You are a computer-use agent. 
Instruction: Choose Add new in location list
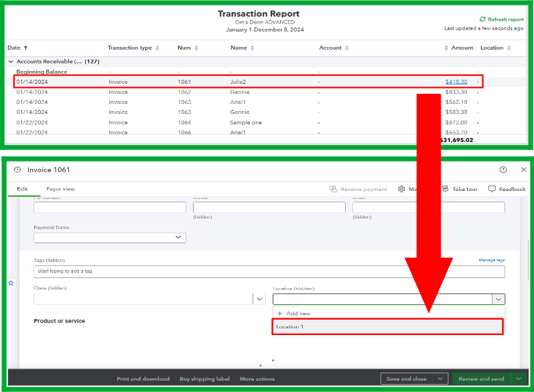tap(298, 314)
